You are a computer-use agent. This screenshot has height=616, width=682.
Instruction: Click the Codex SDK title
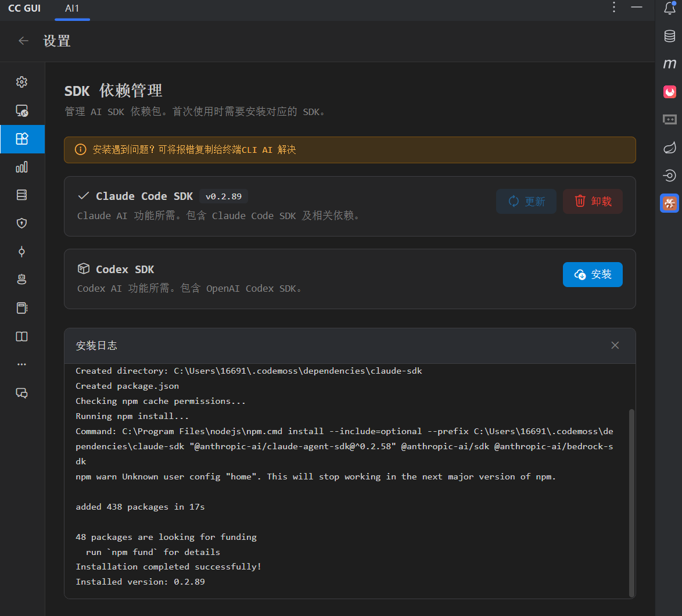click(125, 269)
